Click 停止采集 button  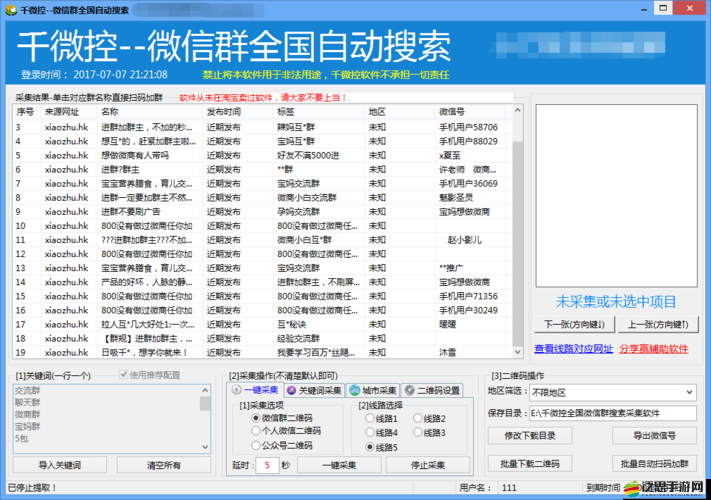click(428, 465)
